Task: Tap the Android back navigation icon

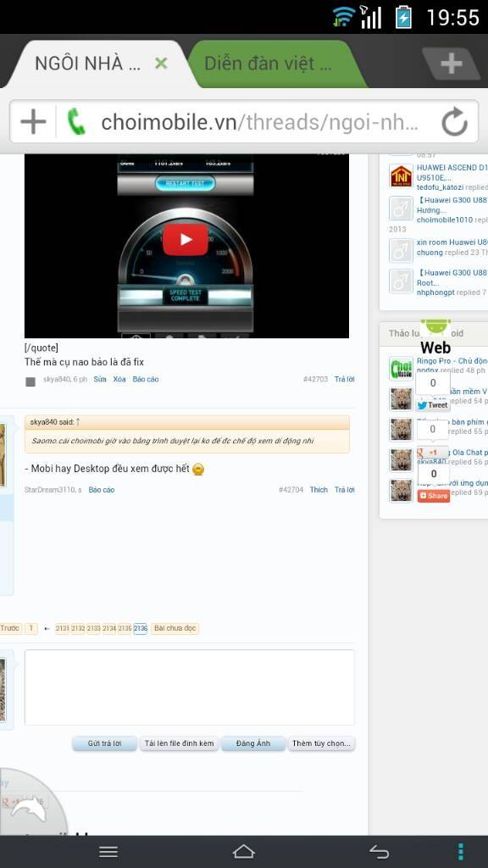Action: [380, 851]
